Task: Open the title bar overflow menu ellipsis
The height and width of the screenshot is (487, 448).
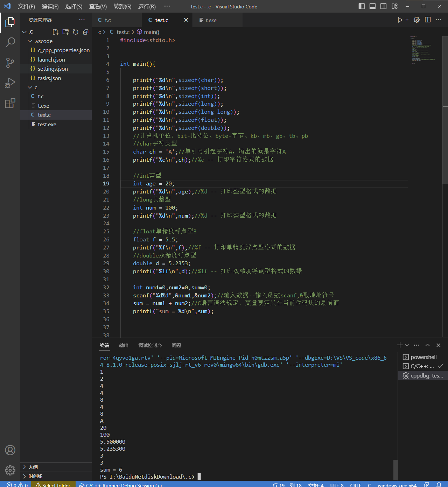Action: click(x=167, y=6)
